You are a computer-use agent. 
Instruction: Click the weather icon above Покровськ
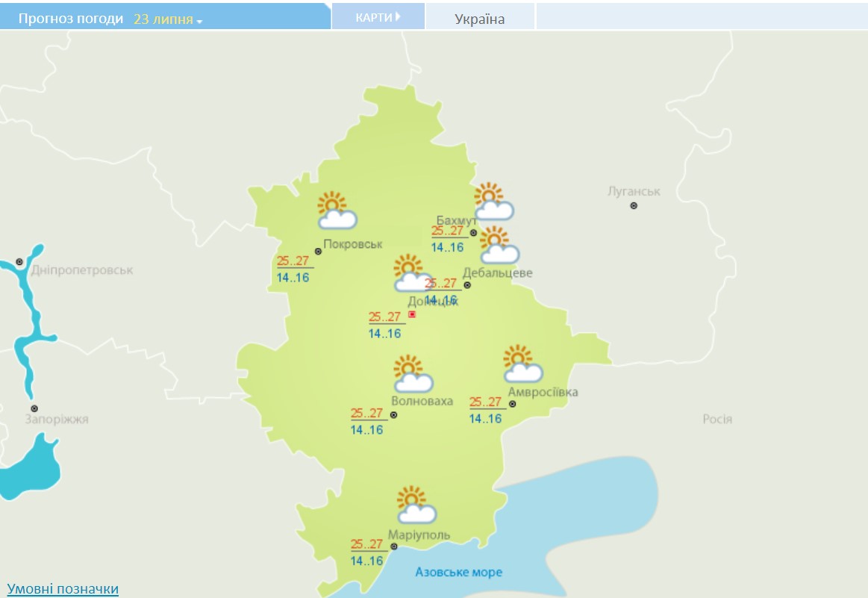tap(337, 211)
